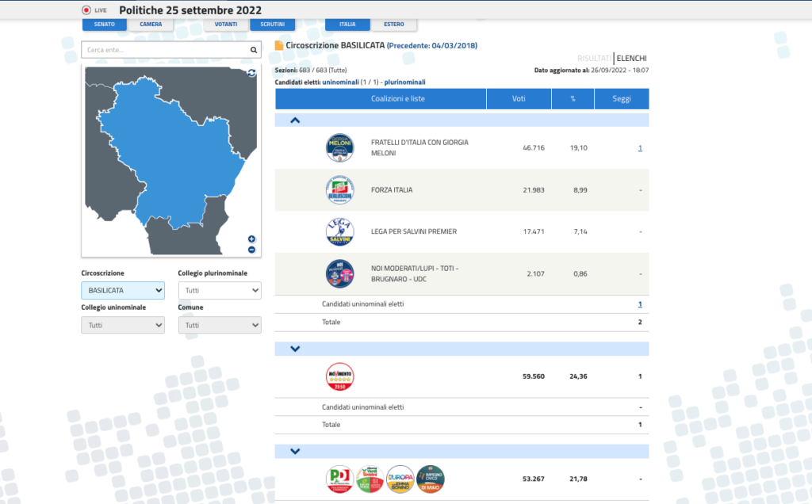This screenshot has width=812, height=504.
Task: Click the 21.983 votes value
Action: click(534, 190)
